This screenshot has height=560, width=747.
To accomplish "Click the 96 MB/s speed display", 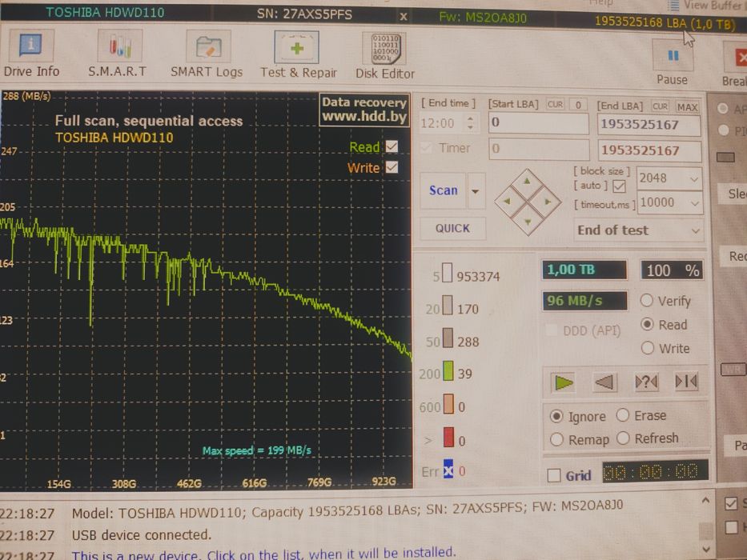I will point(584,301).
